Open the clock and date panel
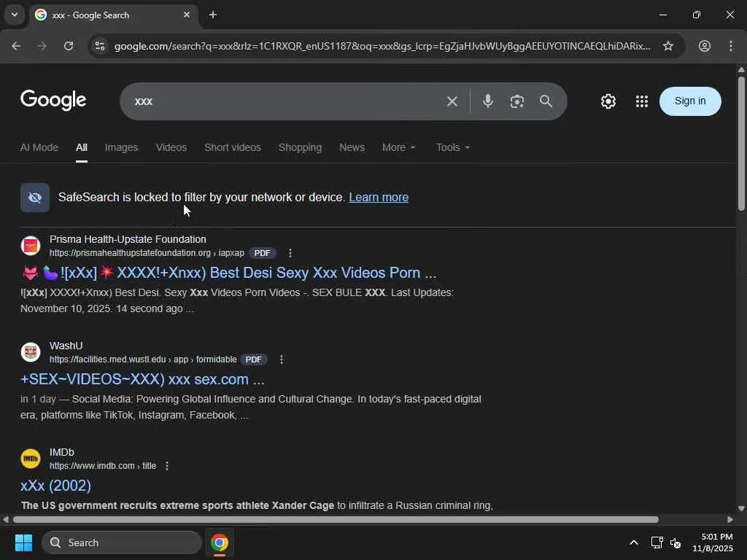The height and width of the screenshot is (560, 747). (713, 542)
